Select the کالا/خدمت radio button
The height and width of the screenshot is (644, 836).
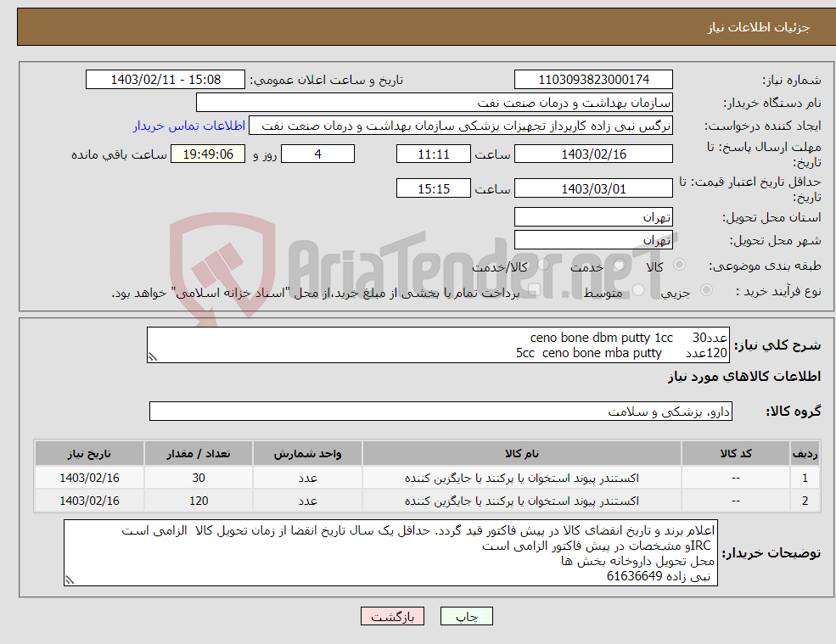pos(543,265)
